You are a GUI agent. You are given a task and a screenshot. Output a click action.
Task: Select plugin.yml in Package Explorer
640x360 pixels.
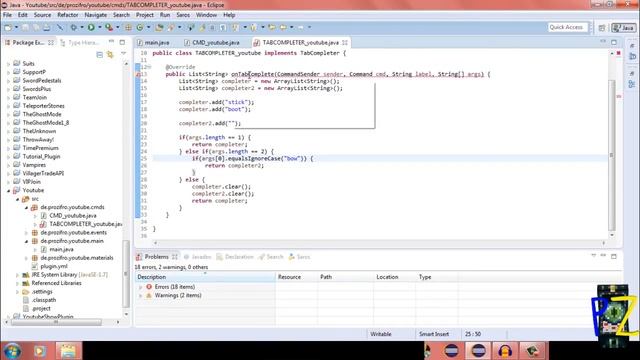pyautogui.click(x=54, y=266)
